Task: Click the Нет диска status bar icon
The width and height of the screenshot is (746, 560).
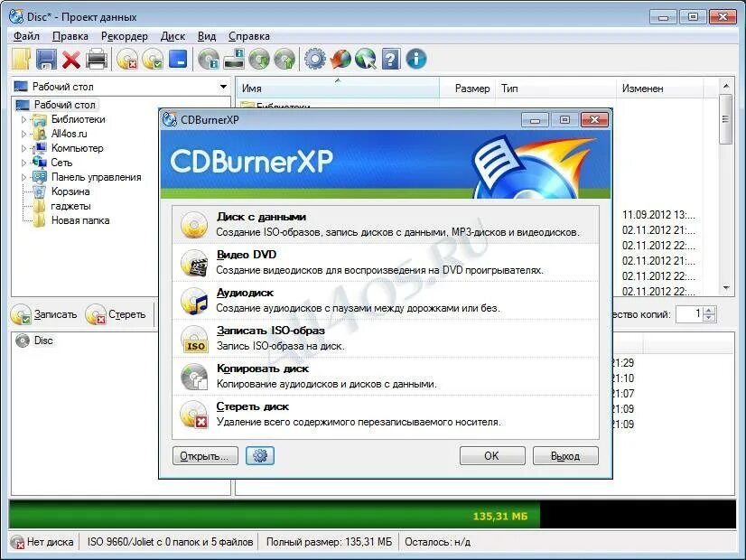Action: (x=17, y=543)
